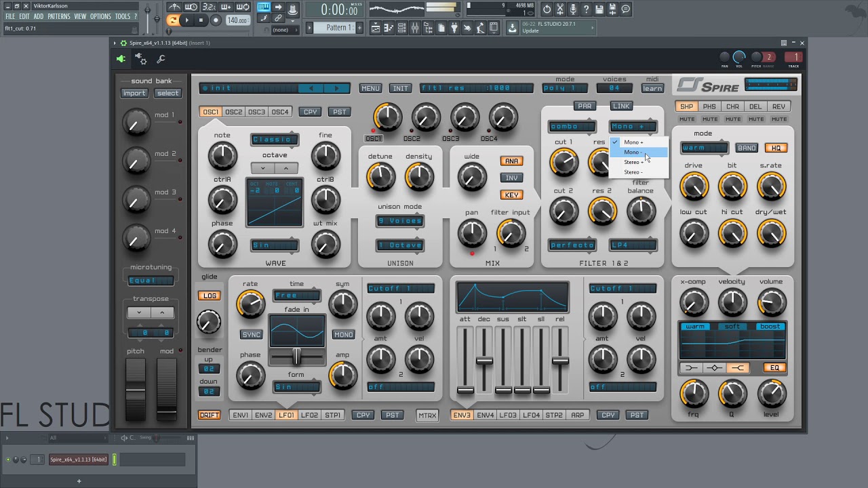Viewport: 868px width, 488px height.
Task: Open the DEL effects tab
Action: (x=755, y=106)
